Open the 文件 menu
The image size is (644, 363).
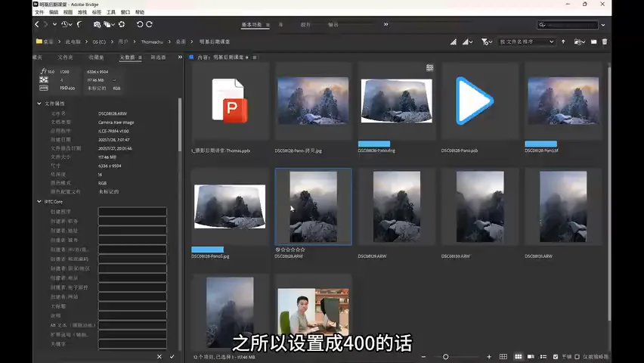coord(39,12)
